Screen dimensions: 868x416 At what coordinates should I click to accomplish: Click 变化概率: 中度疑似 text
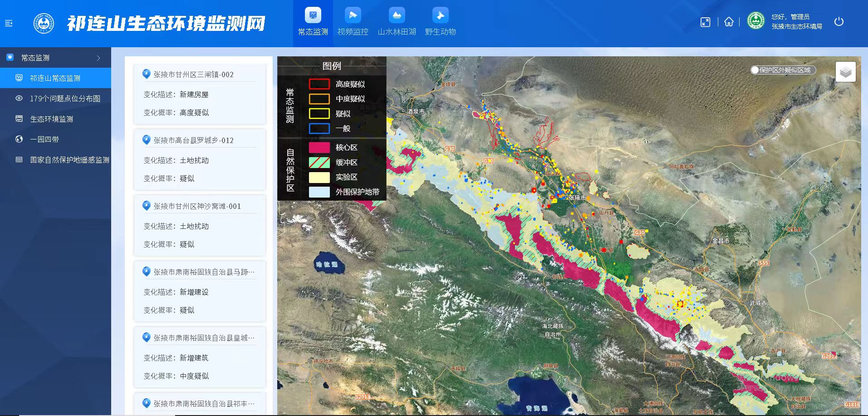(176, 376)
